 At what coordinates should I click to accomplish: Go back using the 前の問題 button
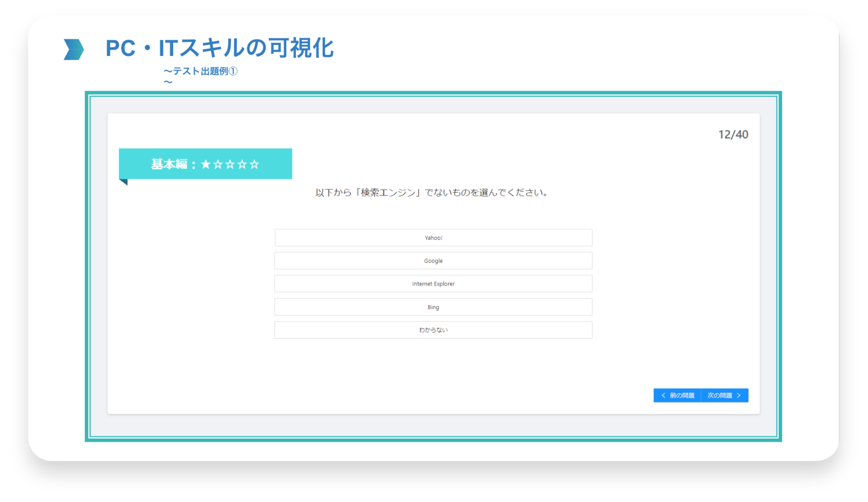point(681,395)
